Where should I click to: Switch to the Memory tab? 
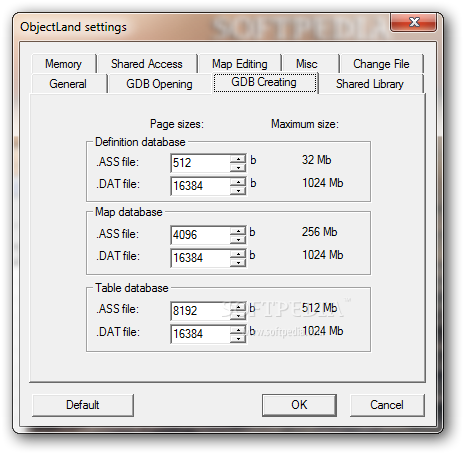[64, 64]
